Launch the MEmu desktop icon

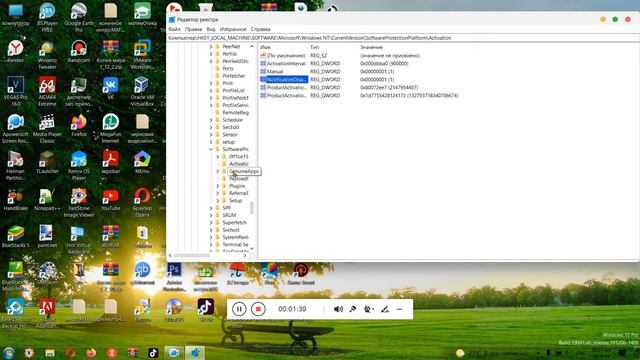point(142,162)
